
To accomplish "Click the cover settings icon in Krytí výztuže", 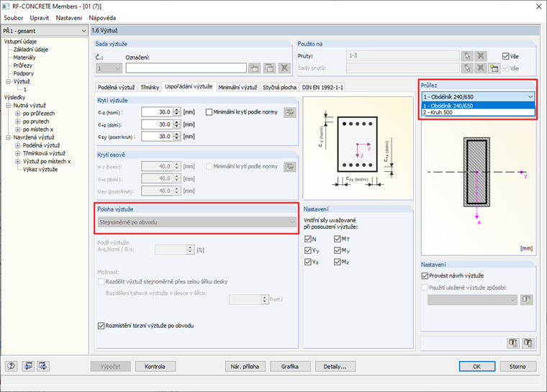I will pos(289,112).
